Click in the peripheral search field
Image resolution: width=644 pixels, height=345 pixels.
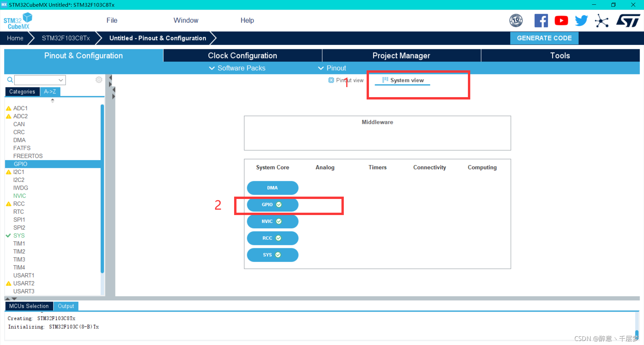(x=36, y=80)
